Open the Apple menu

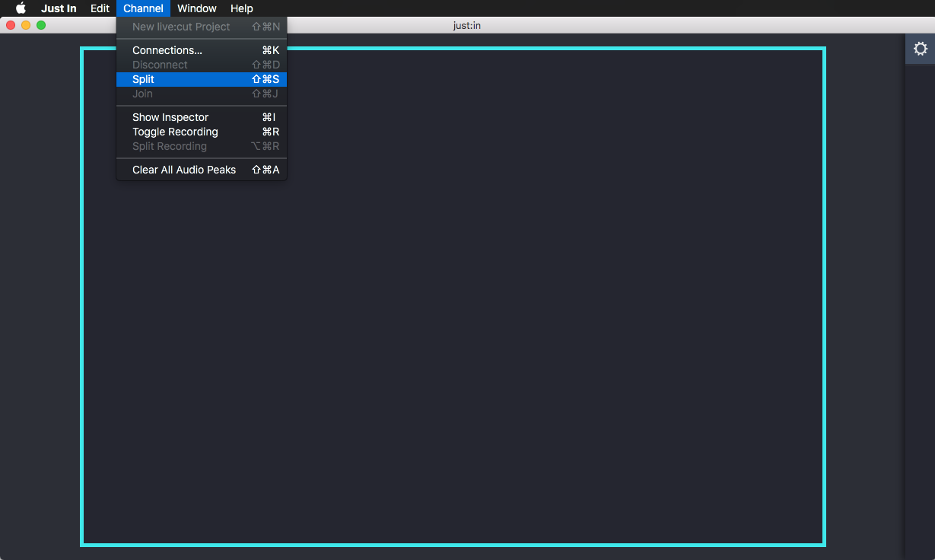(21, 8)
